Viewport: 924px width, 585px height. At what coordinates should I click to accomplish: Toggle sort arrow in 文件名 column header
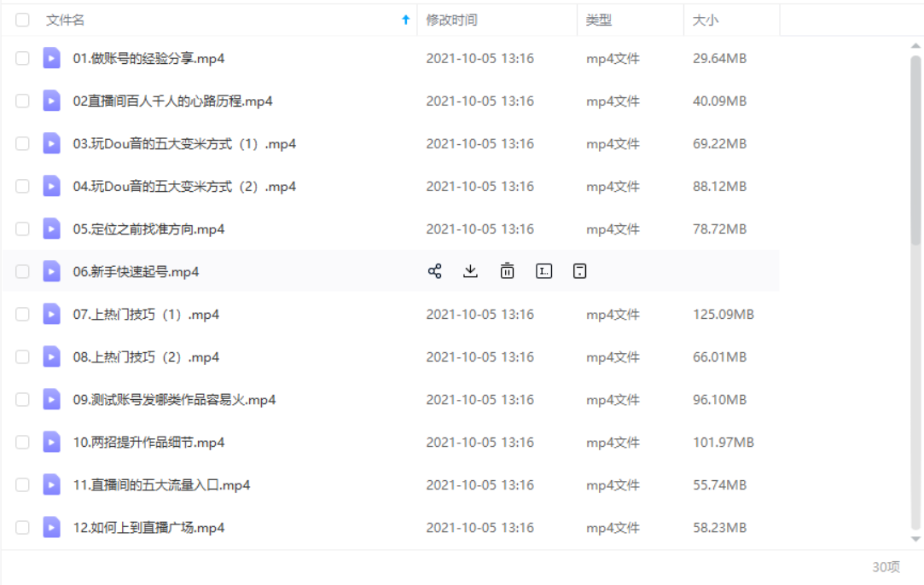point(405,20)
